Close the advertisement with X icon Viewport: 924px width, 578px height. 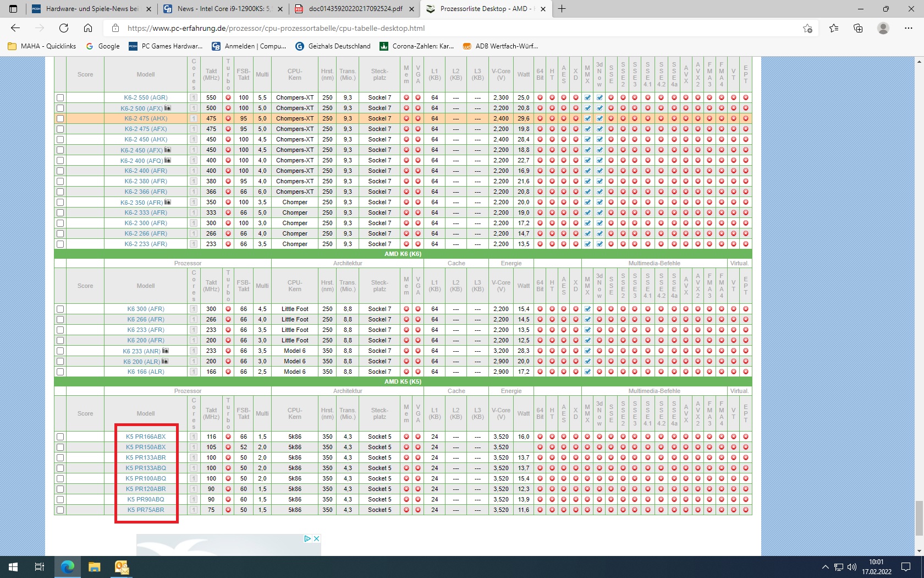click(x=316, y=538)
